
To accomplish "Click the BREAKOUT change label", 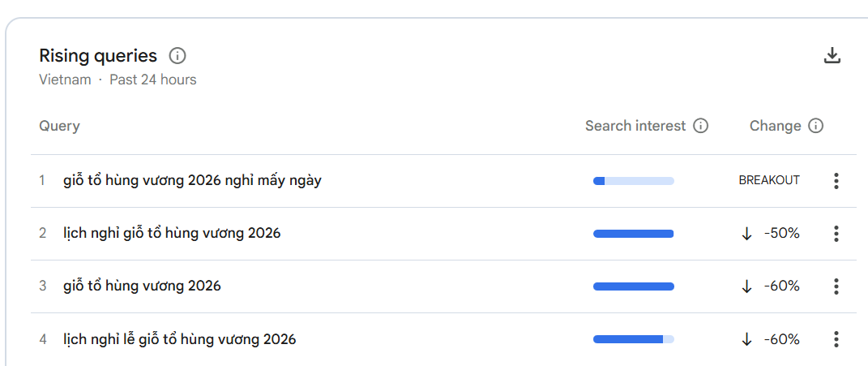I will (769, 181).
